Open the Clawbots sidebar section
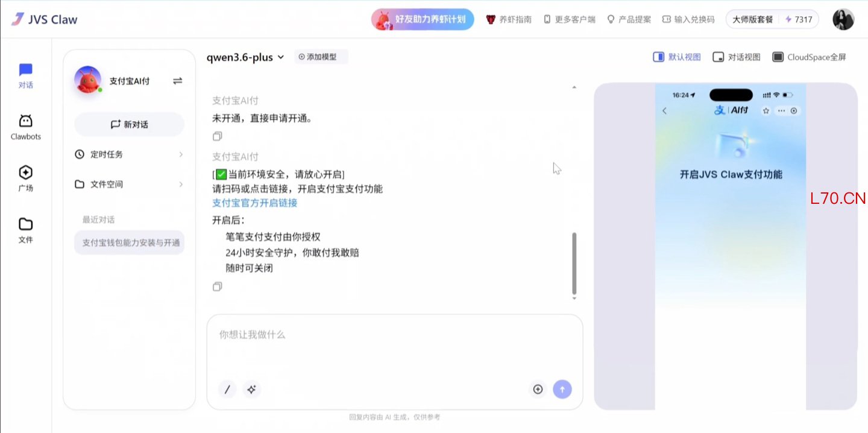Screen dimensions: 868x433 pos(25,127)
